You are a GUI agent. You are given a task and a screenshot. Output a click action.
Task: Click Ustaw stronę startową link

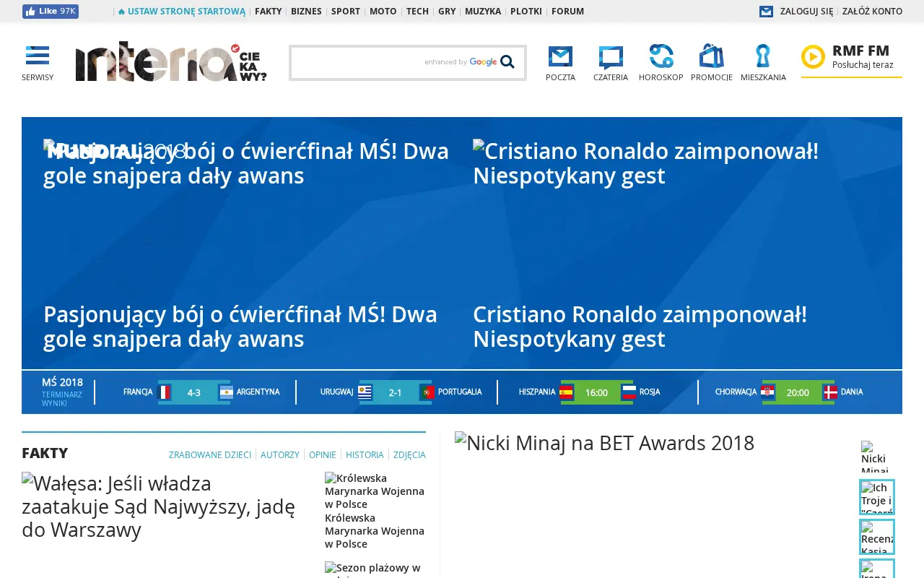coord(187,12)
